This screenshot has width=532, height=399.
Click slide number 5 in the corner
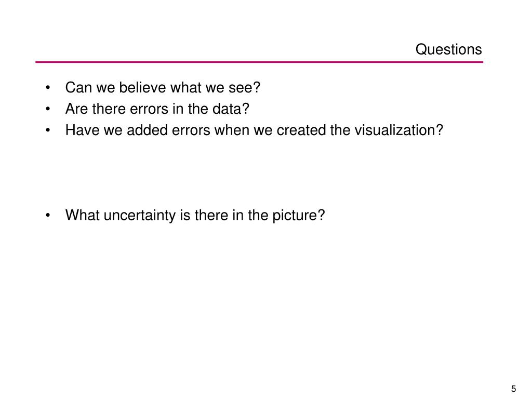pos(513,389)
